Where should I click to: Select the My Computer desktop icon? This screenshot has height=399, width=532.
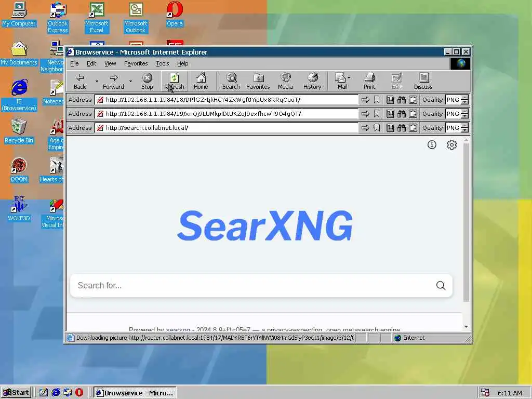pyautogui.click(x=19, y=15)
